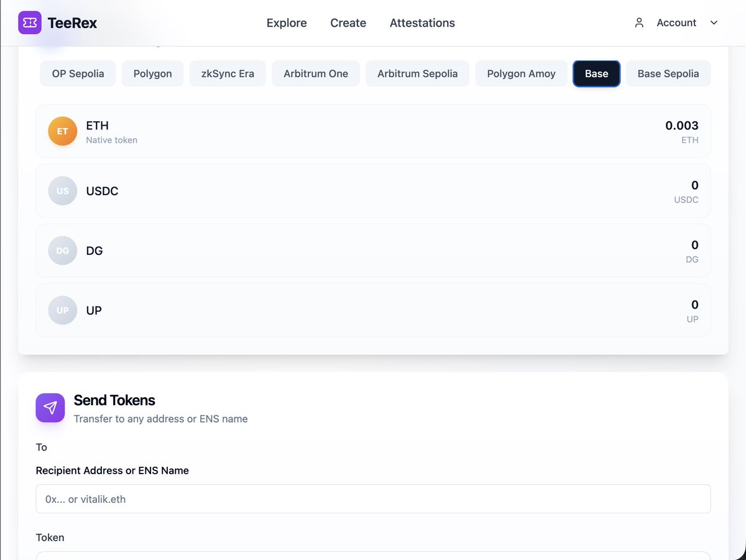The width and height of the screenshot is (746, 560).
Task: Select the Base network chip
Action: (x=596, y=73)
